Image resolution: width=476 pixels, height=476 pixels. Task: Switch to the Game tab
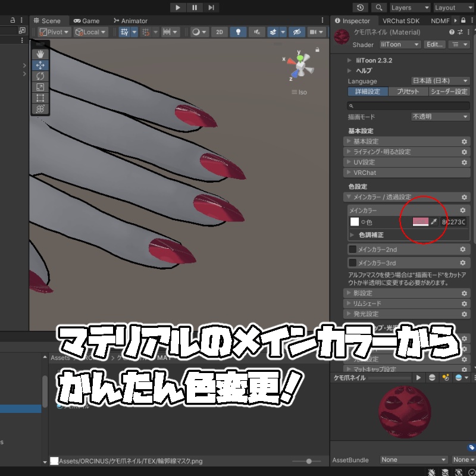pyautogui.click(x=87, y=21)
